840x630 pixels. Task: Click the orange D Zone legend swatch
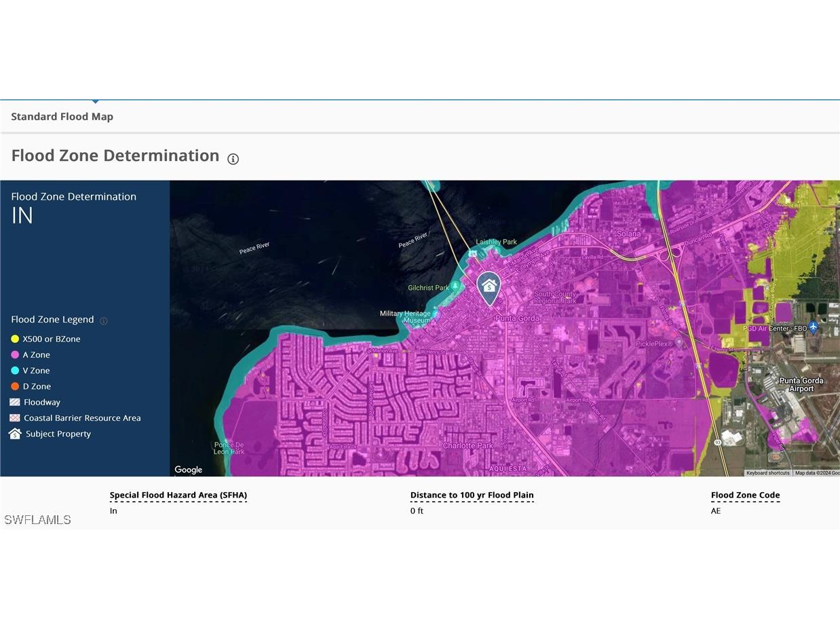[15, 386]
